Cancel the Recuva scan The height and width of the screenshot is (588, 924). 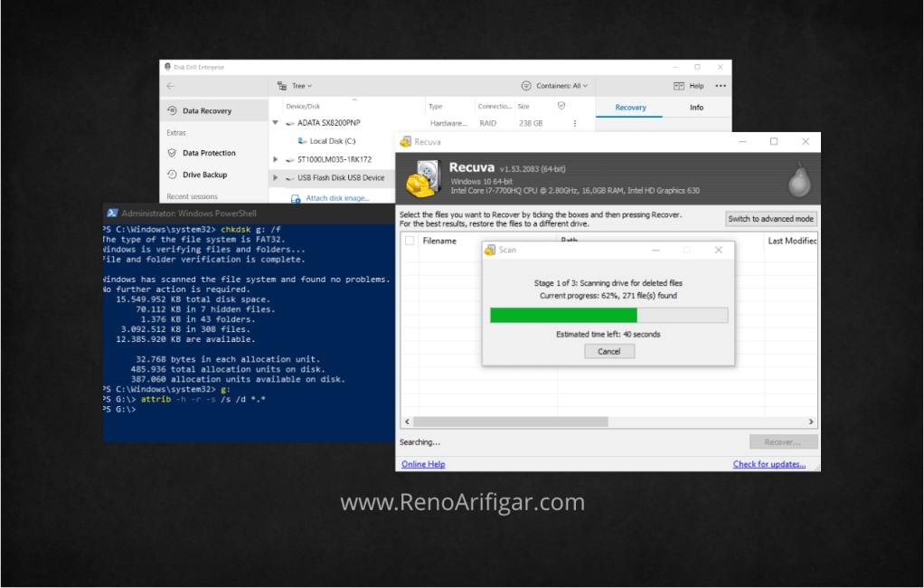click(608, 351)
